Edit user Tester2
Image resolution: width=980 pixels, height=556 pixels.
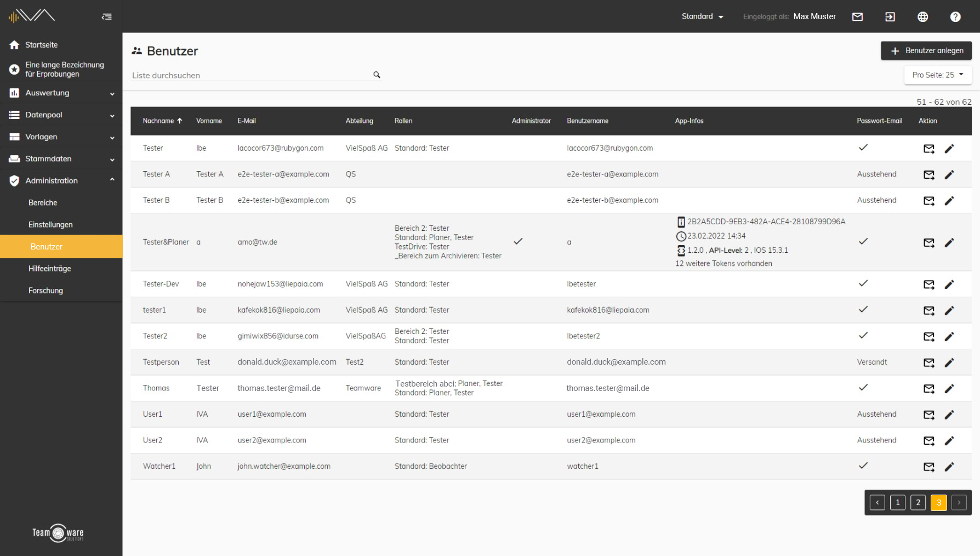pyautogui.click(x=949, y=336)
